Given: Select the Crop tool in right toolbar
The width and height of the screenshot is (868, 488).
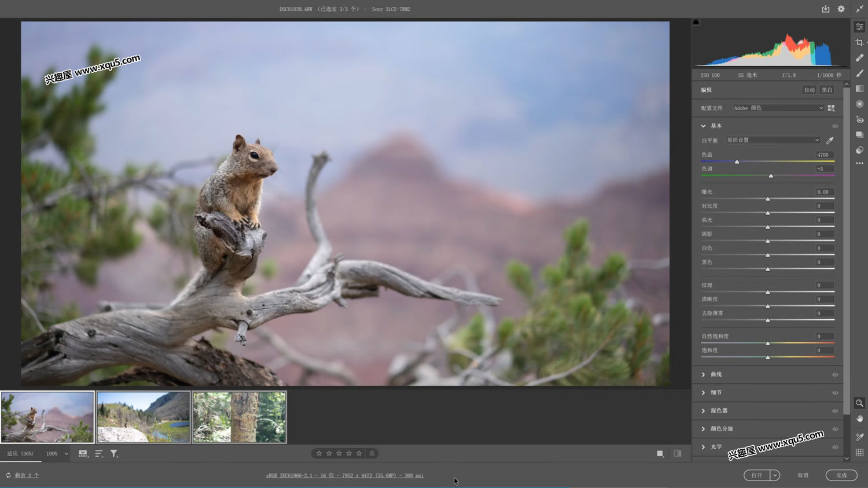Looking at the screenshot, I should (859, 42).
